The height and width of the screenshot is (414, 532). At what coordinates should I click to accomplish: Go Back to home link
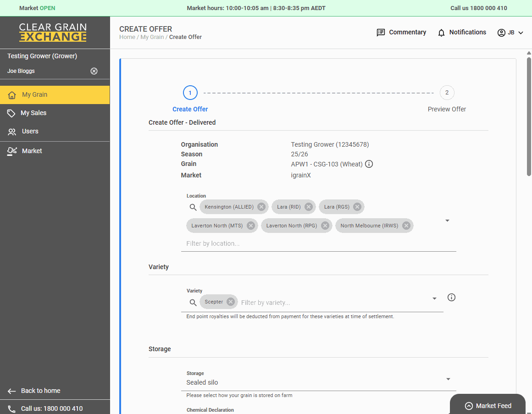click(40, 391)
